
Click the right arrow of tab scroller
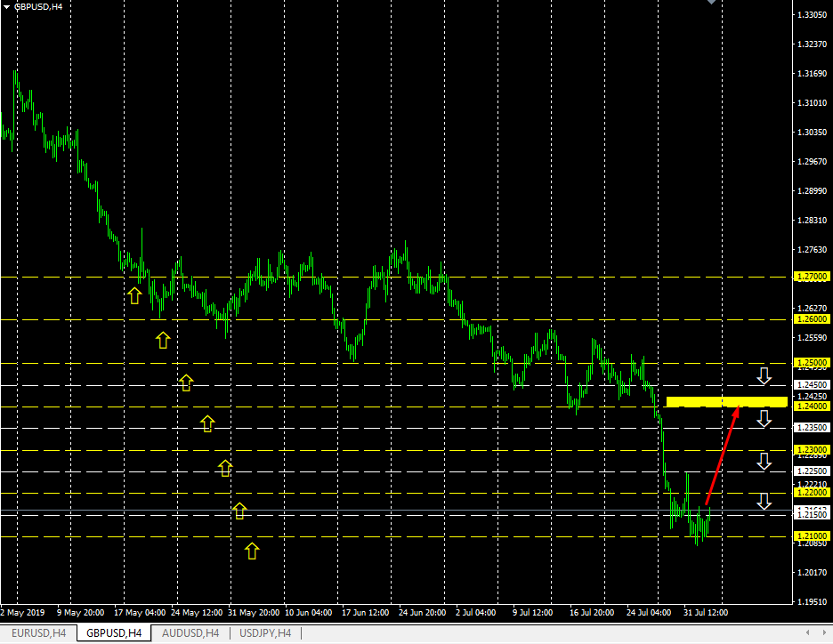(x=824, y=632)
